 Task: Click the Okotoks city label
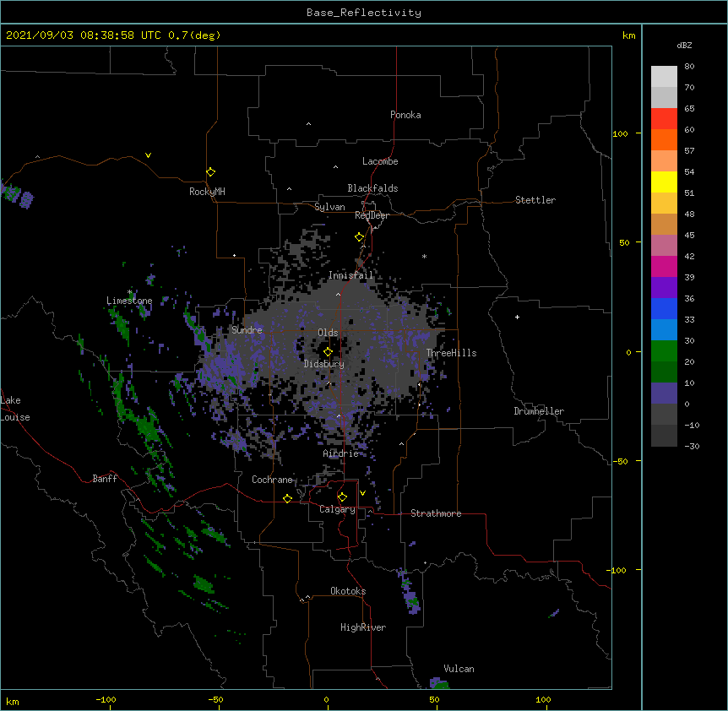[x=348, y=591]
